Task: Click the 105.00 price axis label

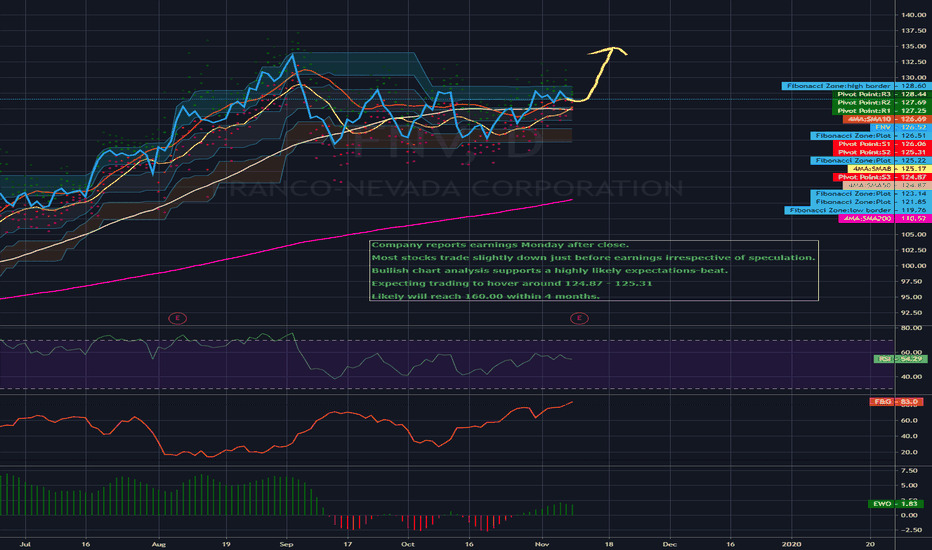Action: (x=913, y=234)
